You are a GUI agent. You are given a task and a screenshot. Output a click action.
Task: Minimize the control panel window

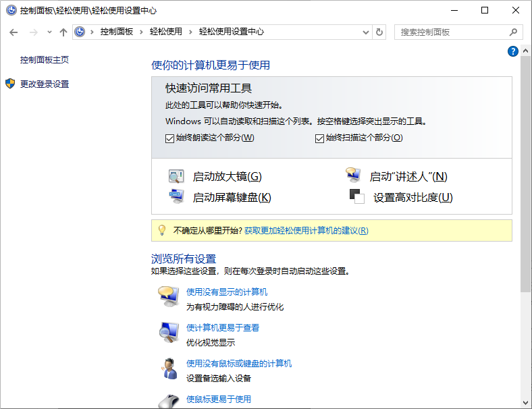[x=454, y=10]
